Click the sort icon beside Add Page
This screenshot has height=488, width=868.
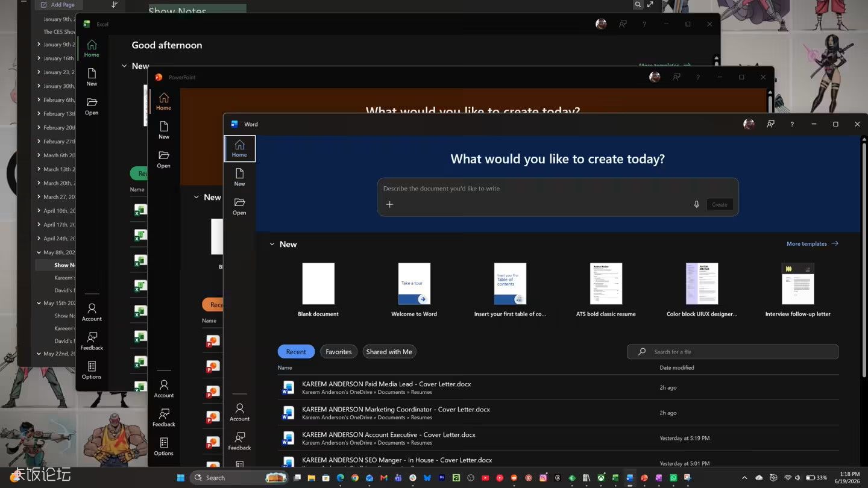coord(115,5)
